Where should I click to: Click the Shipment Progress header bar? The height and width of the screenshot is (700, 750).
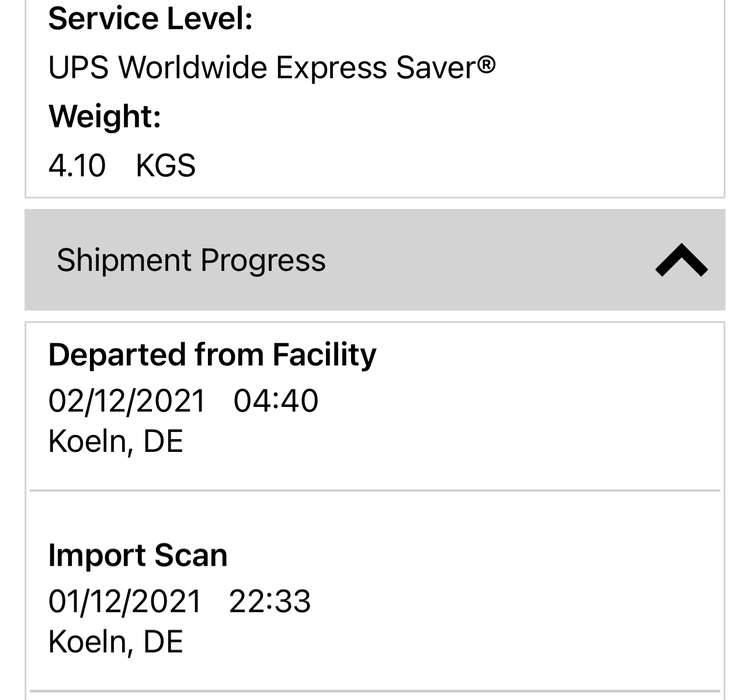click(467, 260)
